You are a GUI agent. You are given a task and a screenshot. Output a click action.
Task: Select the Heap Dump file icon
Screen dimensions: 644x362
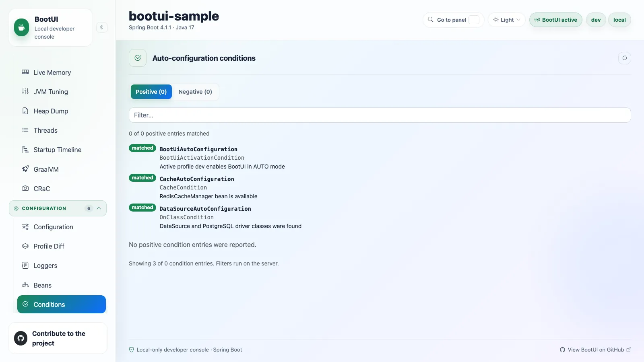(25, 111)
